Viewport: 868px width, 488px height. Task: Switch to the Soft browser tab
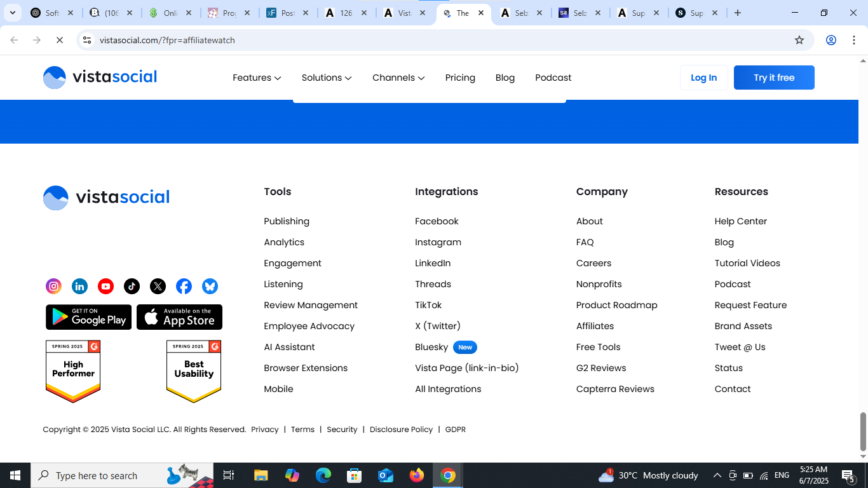click(53, 13)
